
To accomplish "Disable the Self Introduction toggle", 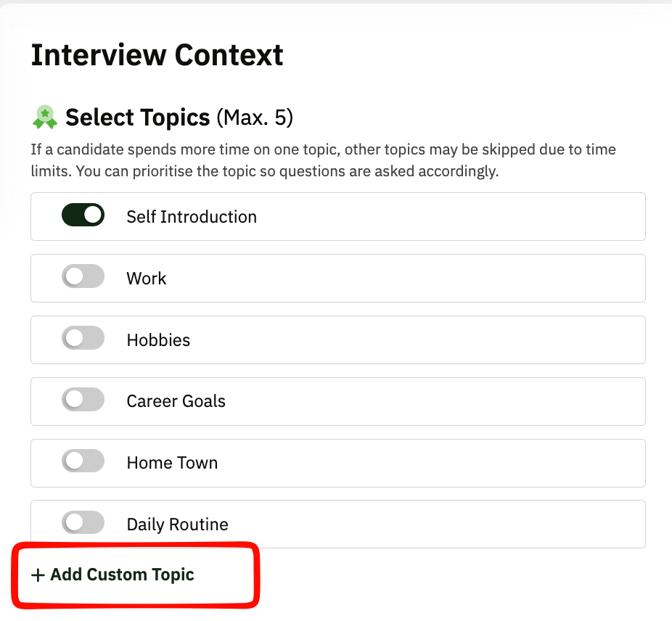I will 83,215.
